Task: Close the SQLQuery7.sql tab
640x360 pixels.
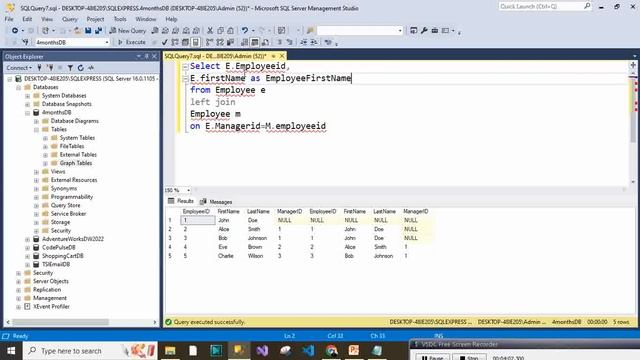Action: click(282, 56)
